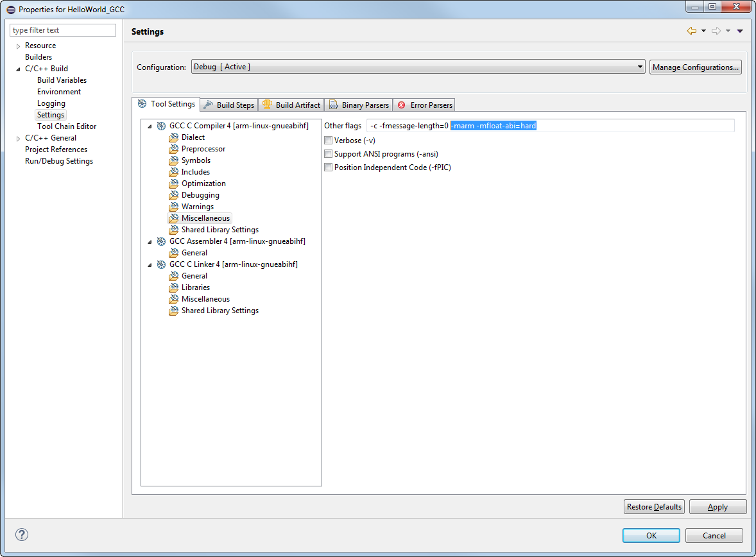The image size is (756, 557).
Task: Expand the Resource tree item
Action: coord(17,46)
